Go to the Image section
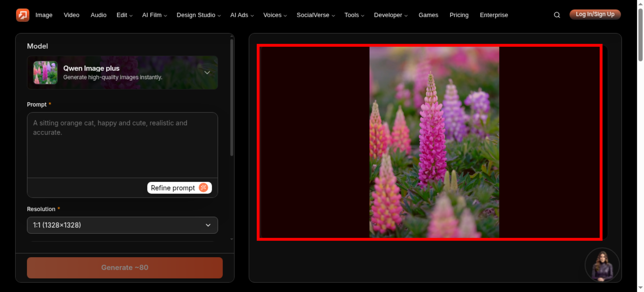 click(44, 15)
